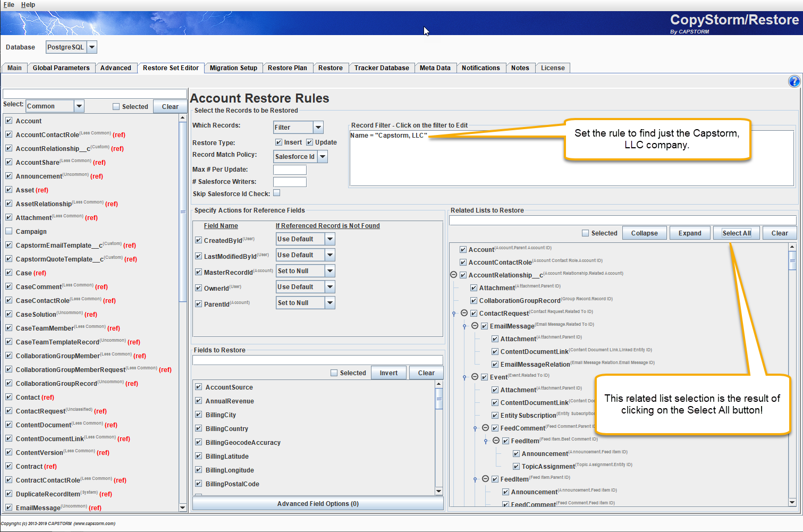Image resolution: width=803 pixels, height=532 pixels.
Task: Switch to the Notifications tab
Action: (480, 68)
